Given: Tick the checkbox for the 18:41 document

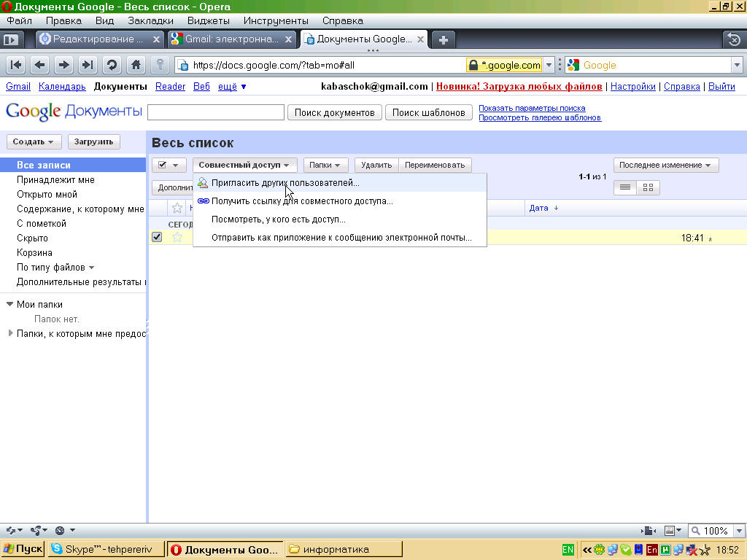Looking at the screenshot, I should coord(157,237).
